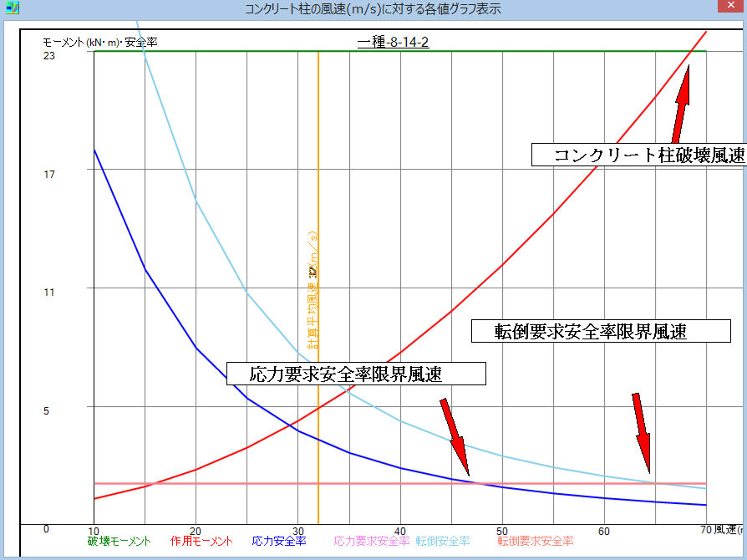Click the 17 tick on the moment axis
The width and height of the screenshot is (747, 560).
coord(49,174)
